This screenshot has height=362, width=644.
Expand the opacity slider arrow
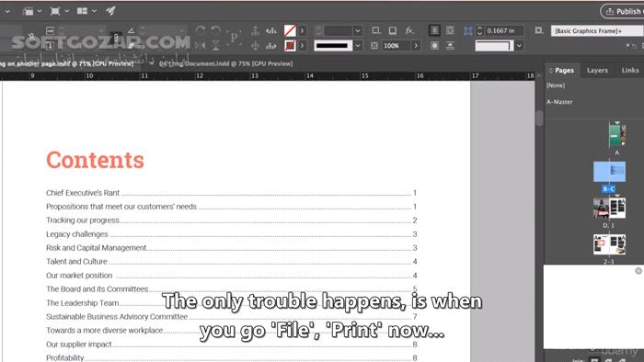point(416,46)
